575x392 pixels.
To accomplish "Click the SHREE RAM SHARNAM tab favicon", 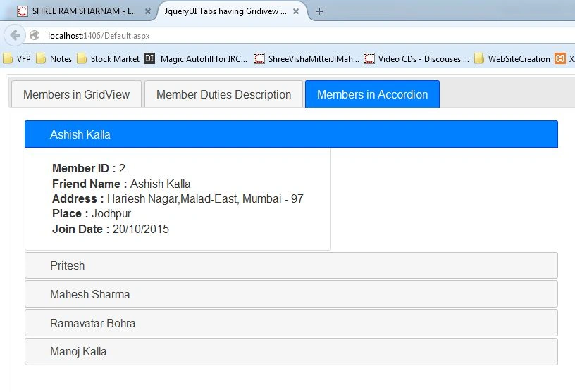I will click(23, 11).
